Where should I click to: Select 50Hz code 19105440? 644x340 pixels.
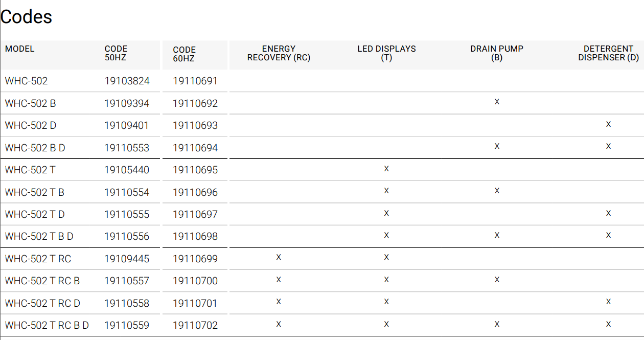[x=127, y=170]
